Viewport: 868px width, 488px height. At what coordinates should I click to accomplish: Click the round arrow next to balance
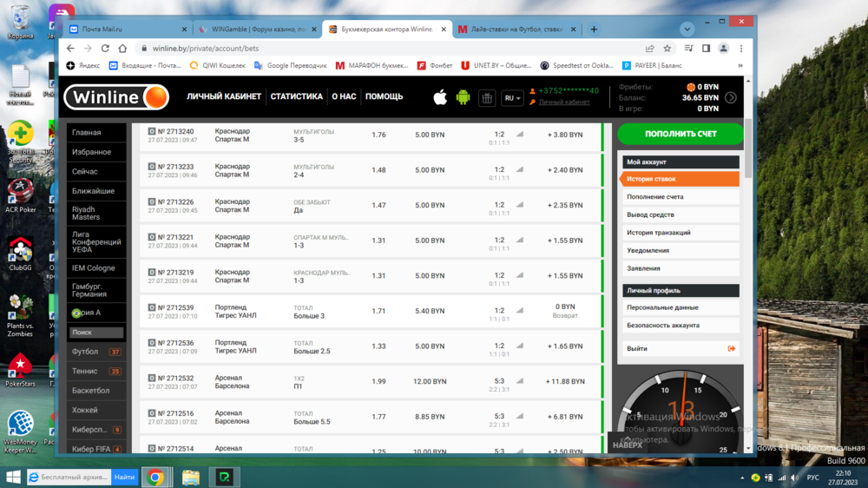click(731, 97)
